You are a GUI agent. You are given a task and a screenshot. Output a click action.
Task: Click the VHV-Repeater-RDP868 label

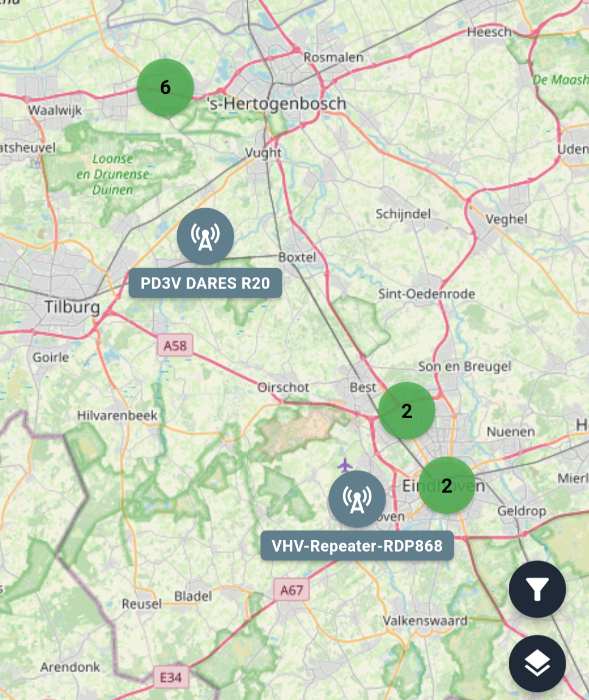point(357,546)
